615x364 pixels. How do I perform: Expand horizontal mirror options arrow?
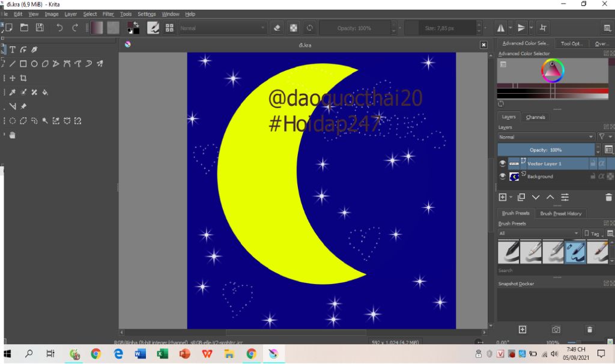click(x=510, y=28)
